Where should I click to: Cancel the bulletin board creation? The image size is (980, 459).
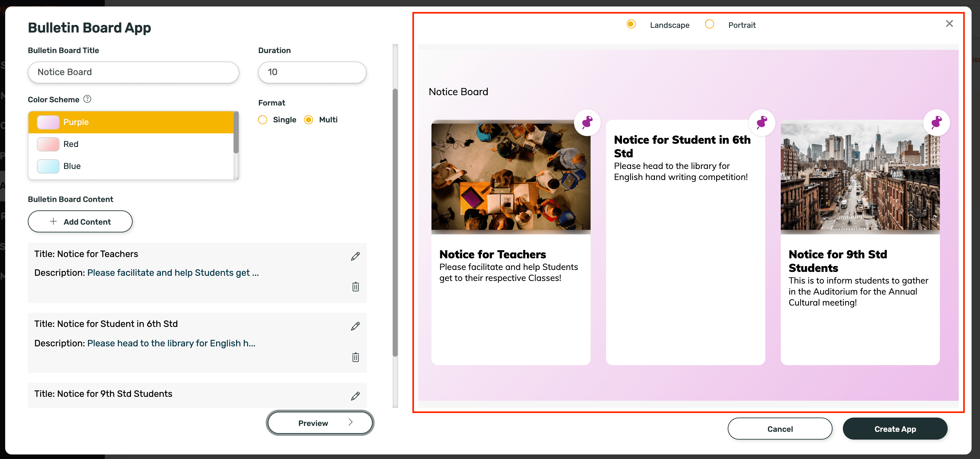pos(779,429)
